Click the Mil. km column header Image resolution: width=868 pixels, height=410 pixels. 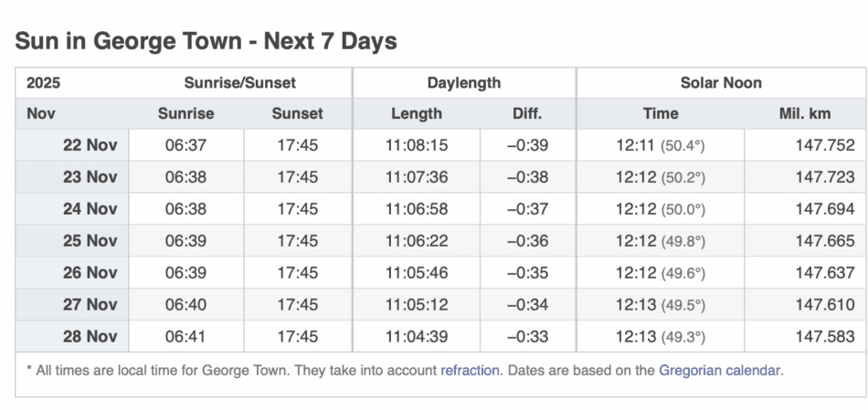(x=805, y=114)
